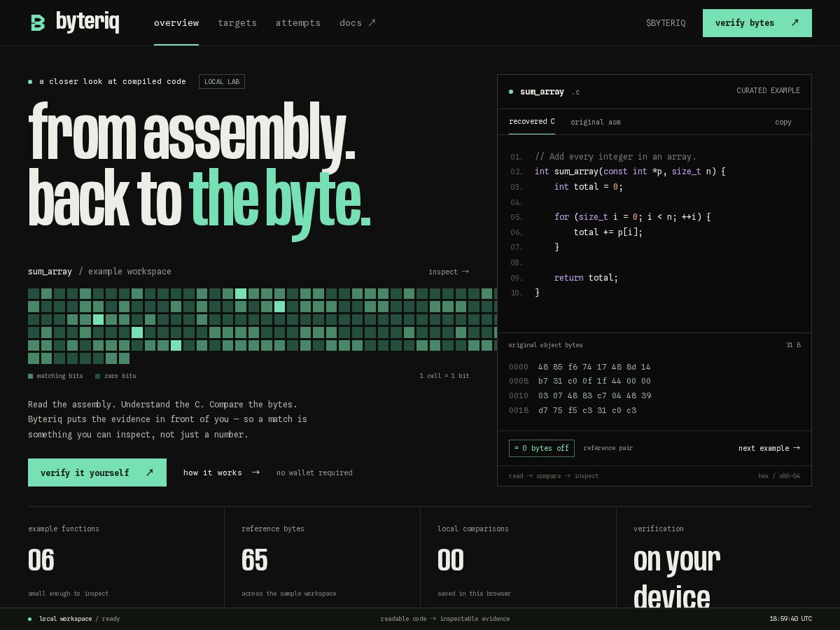Open the overview nav tab
The height and width of the screenshot is (630, 840).
[x=176, y=23]
